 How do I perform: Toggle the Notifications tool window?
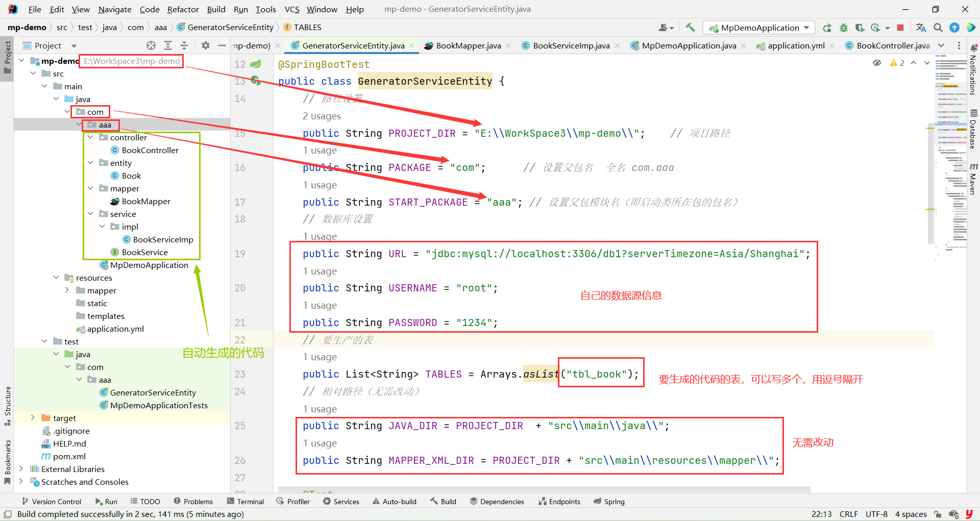coord(973,70)
